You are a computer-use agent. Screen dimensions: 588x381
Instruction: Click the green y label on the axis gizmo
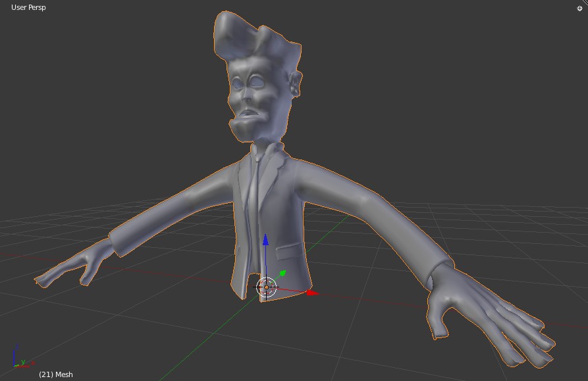(x=23, y=361)
